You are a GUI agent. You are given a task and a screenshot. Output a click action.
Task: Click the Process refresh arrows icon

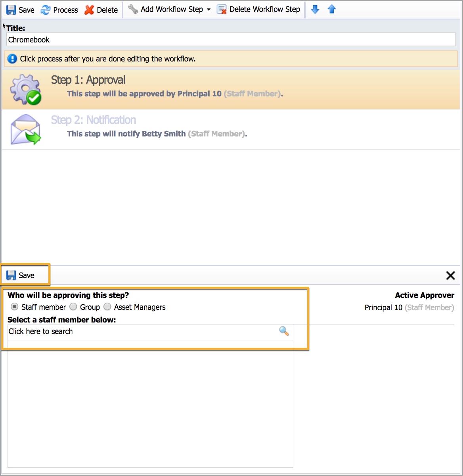tap(46, 10)
